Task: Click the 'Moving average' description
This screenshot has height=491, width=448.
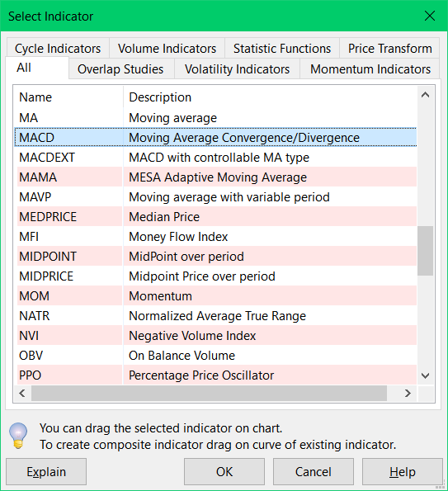Action: (172, 118)
